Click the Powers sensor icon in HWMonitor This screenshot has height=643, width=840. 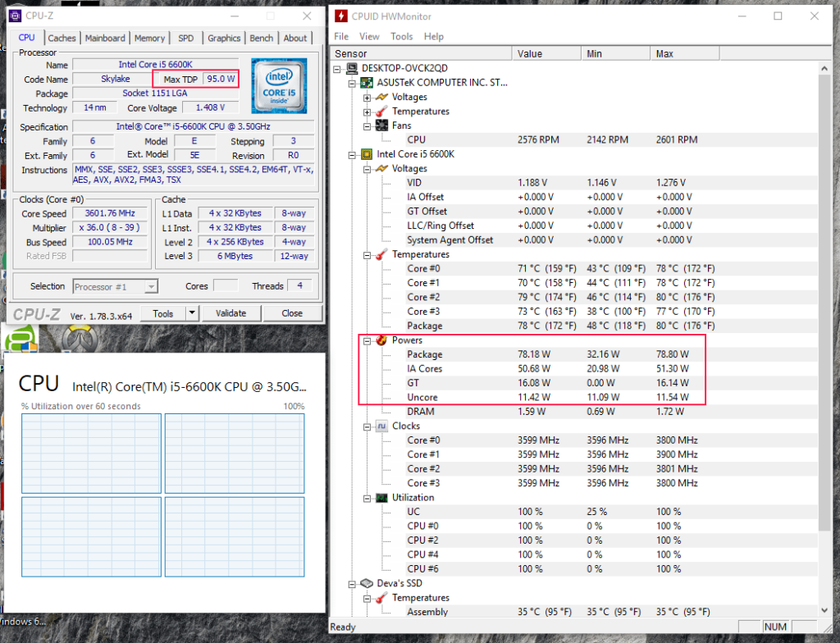click(382, 340)
